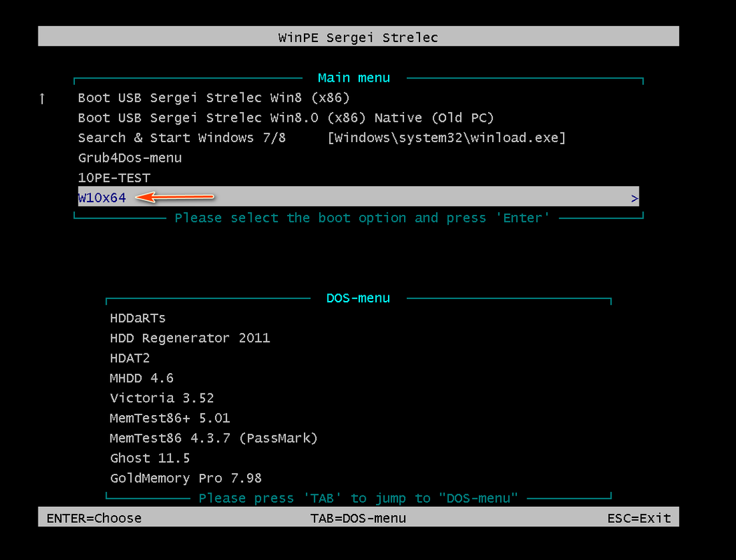
Task: Run Victoria 3.52 disk tool
Action: point(162,398)
